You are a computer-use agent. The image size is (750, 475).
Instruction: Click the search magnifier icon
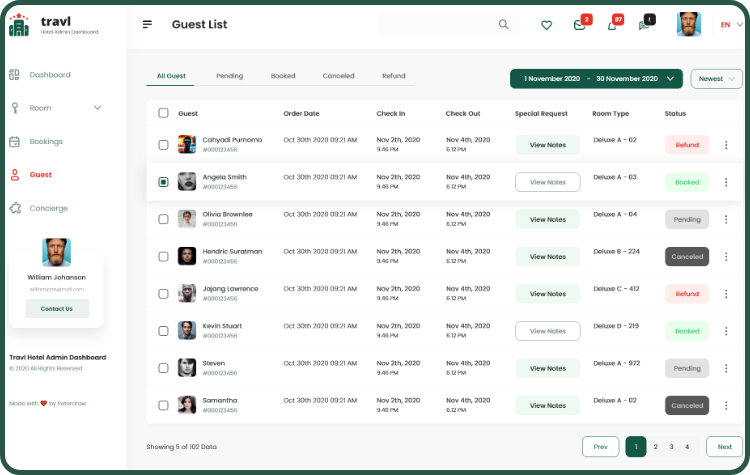tap(503, 25)
